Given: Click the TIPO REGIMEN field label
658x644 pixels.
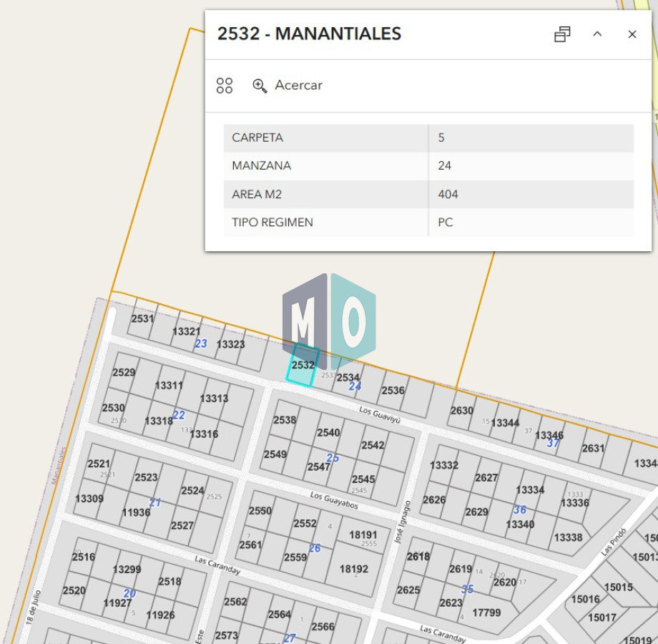Looking at the screenshot, I should (x=272, y=223).
